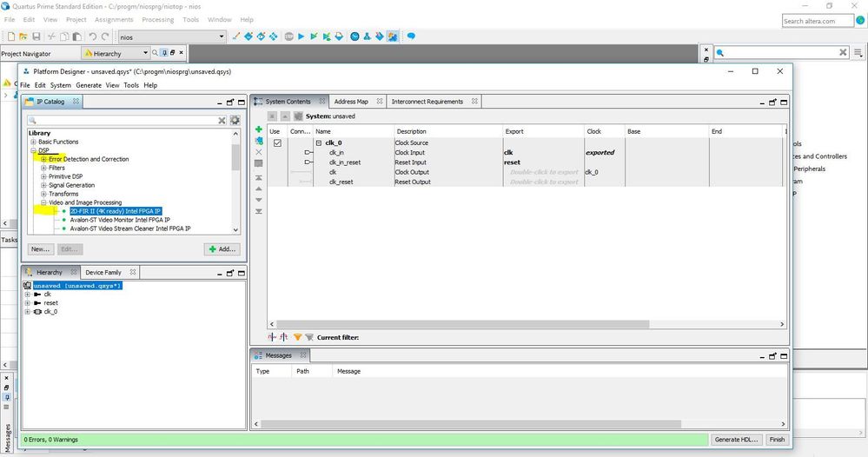Image resolution: width=868 pixels, height=457 pixels.
Task: Select Avalon-ST Video Monitor Intel FPGA IP
Action: pos(120,220)
